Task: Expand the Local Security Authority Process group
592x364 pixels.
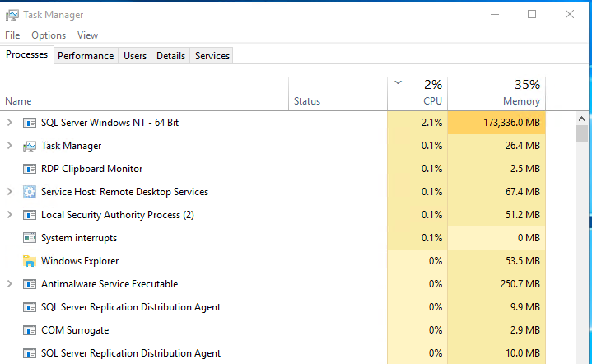Action: (x=9, y=215)
